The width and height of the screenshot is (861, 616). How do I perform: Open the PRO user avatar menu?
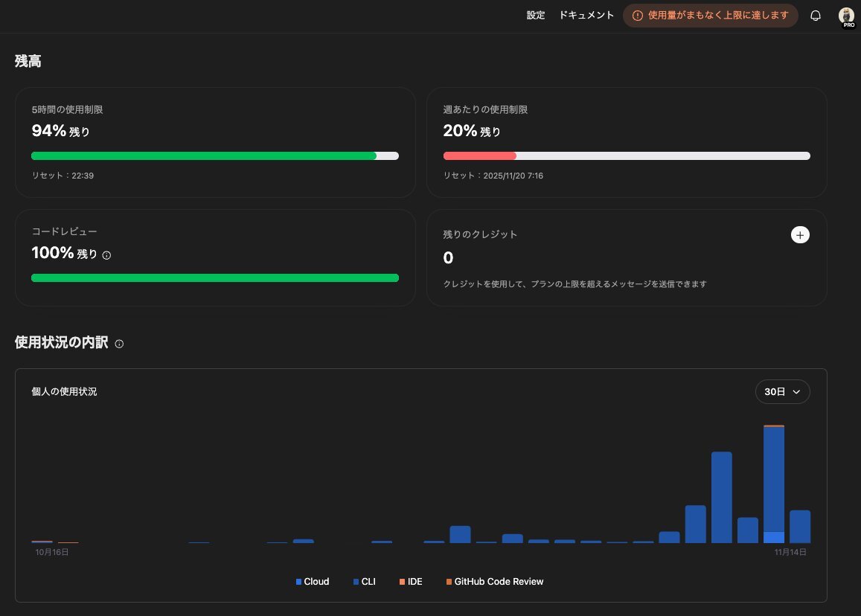tap(846, 16)
